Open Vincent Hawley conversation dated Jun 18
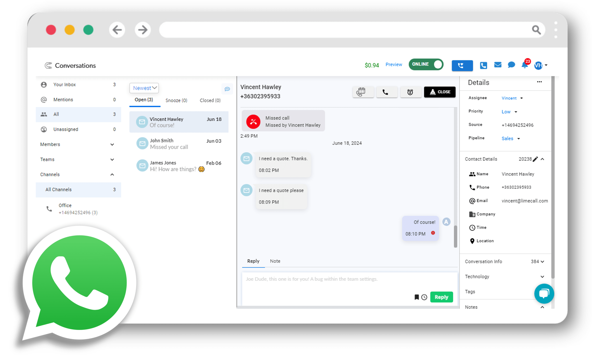593x364 pixels. click(x=179, y=122)
